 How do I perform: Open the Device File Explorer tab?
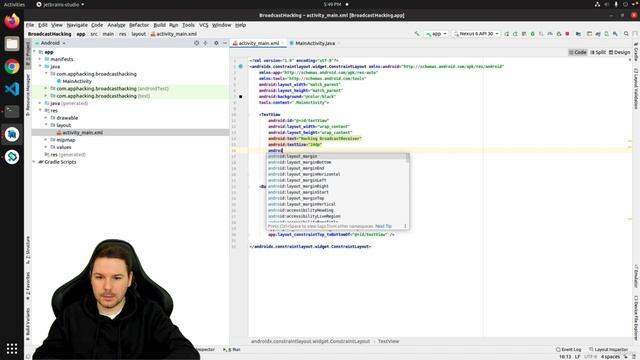point(636,318)
